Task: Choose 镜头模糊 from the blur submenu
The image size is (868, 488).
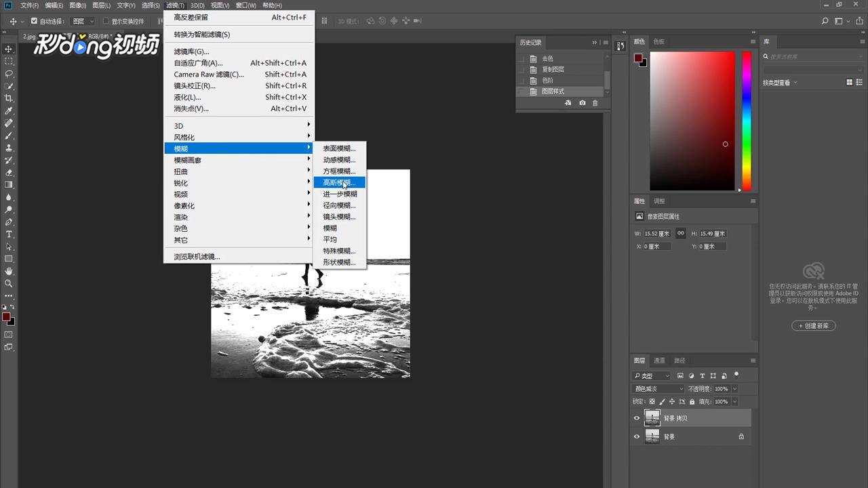Action: (339, 217)
